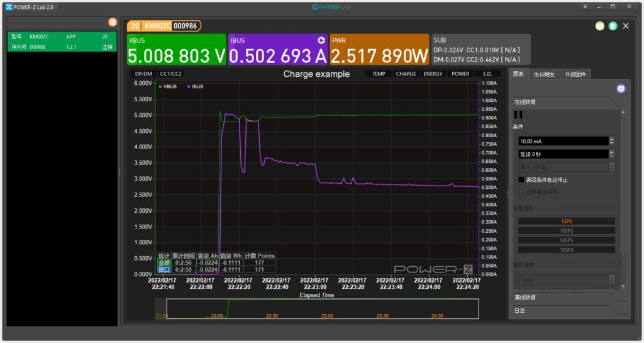Toggle 满足条件自动停止 checkbox
The image size is (644, 343).
click(521, 180)
